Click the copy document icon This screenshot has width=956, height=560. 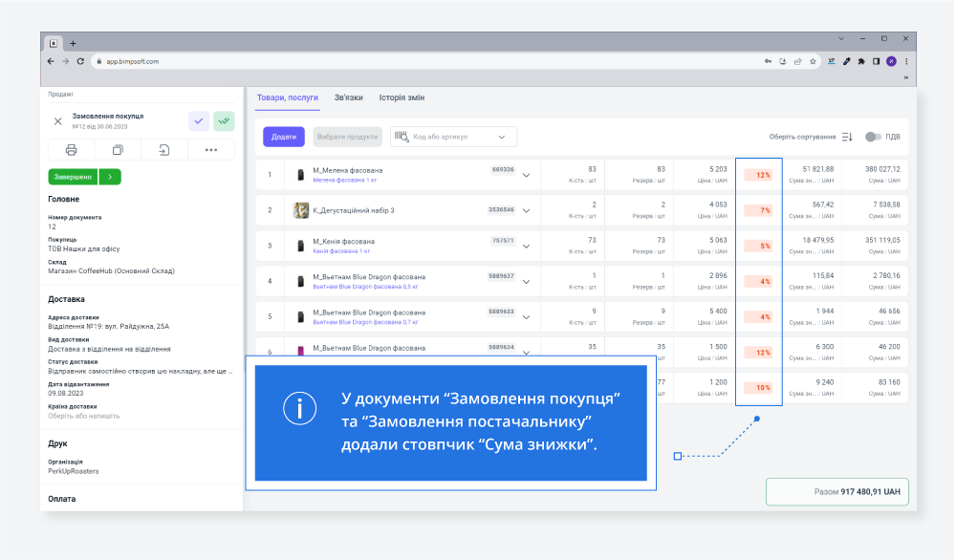[118, 150]
